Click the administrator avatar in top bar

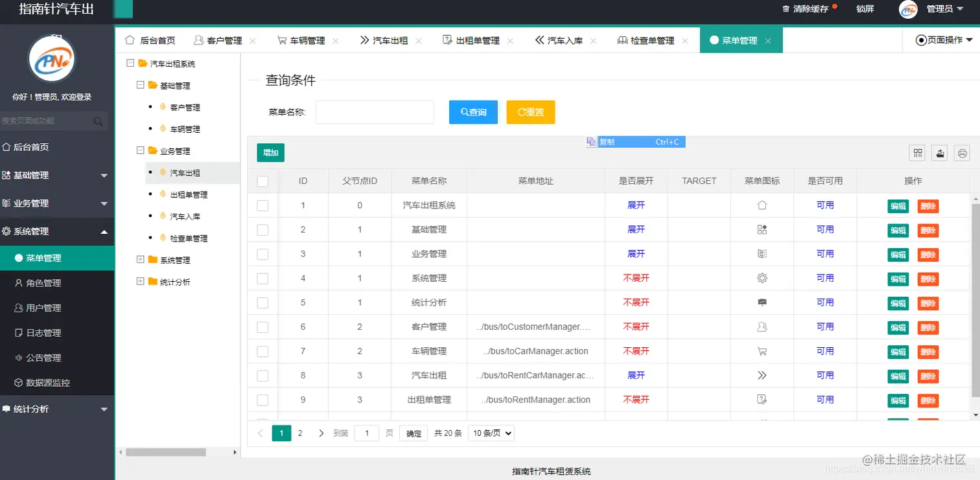coord(908,9)
